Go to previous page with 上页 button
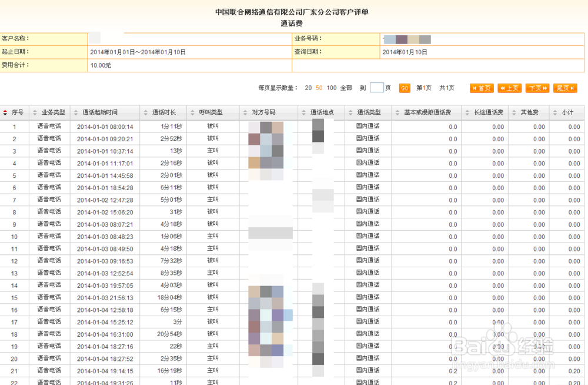Screen dimensions: 588x385 coord(509,88)
